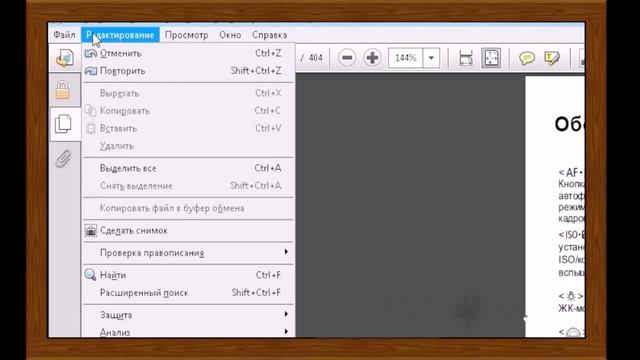Open Расширенный поиск menu entry
Screen dimensions: 640x360
pyautogui.click(x=189, y=293)
